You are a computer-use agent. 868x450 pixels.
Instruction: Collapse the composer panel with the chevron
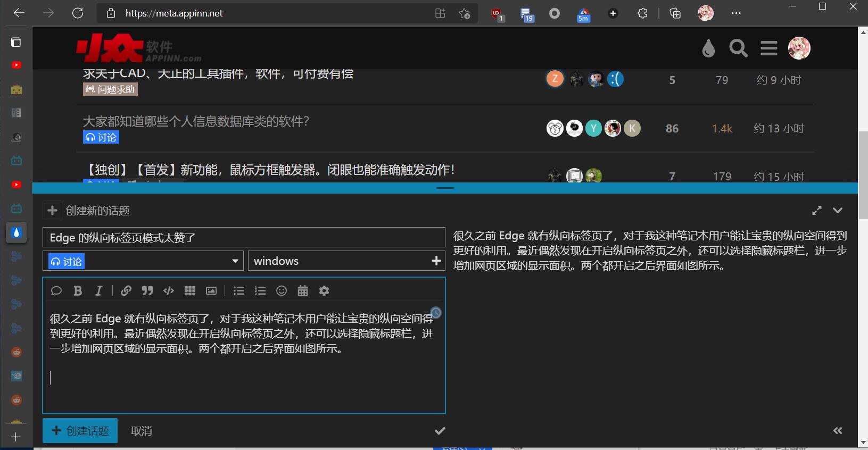[x=838, y=211]
